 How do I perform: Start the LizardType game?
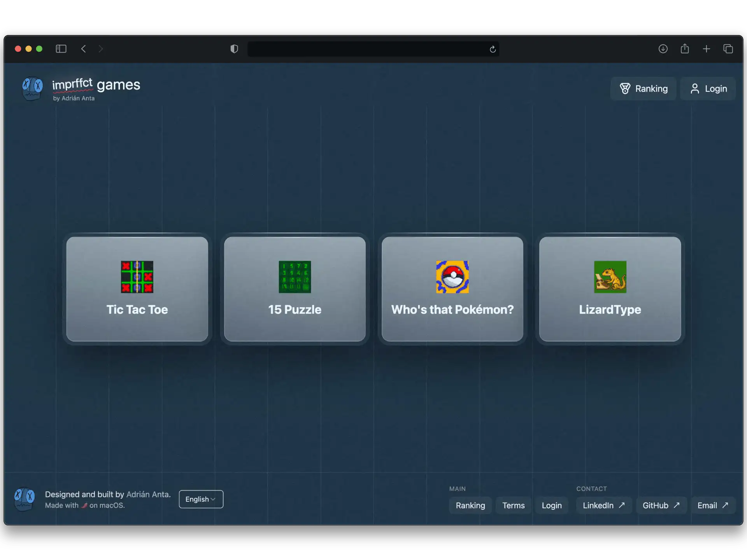pos(610,289)
